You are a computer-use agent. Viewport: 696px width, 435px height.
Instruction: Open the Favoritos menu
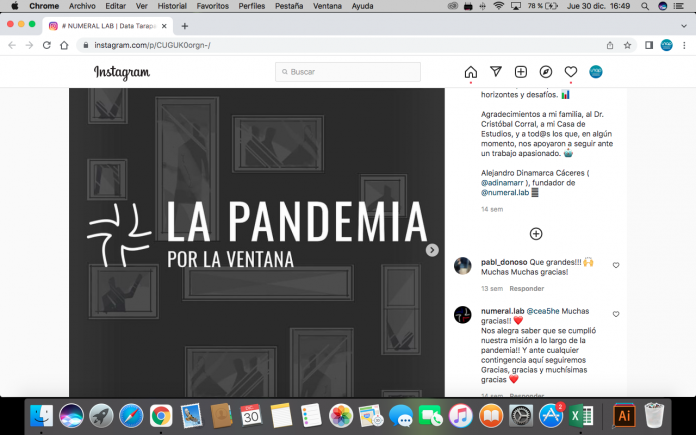coord(213,6)
